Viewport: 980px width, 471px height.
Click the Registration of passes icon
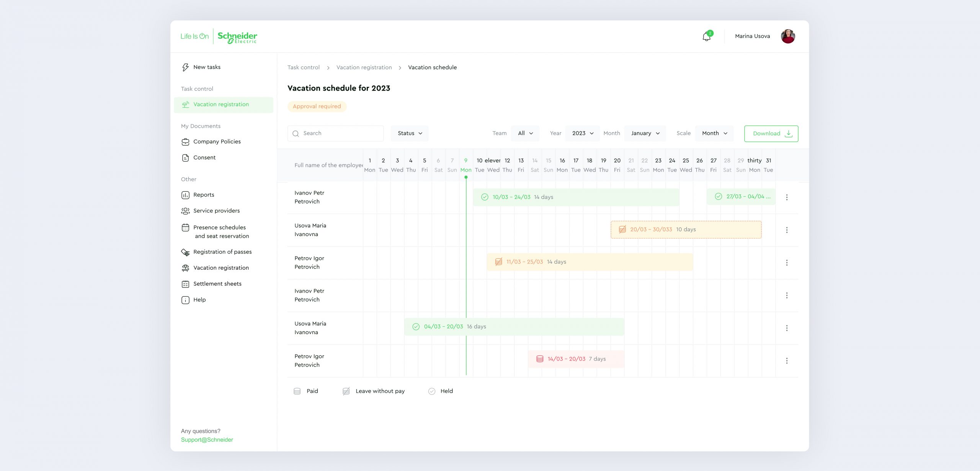pyautogui.click(x=185, y=252)
